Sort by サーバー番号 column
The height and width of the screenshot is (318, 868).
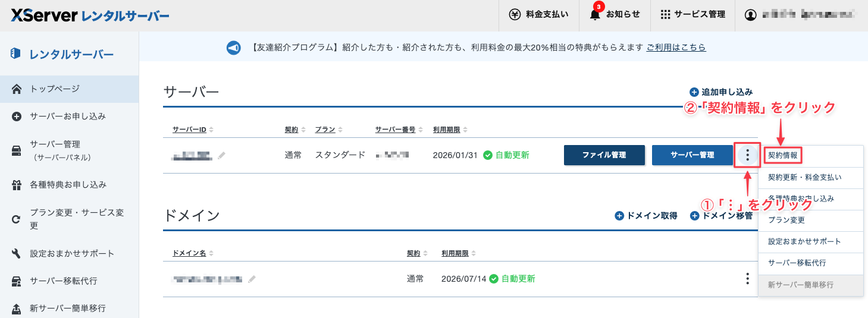399,130
